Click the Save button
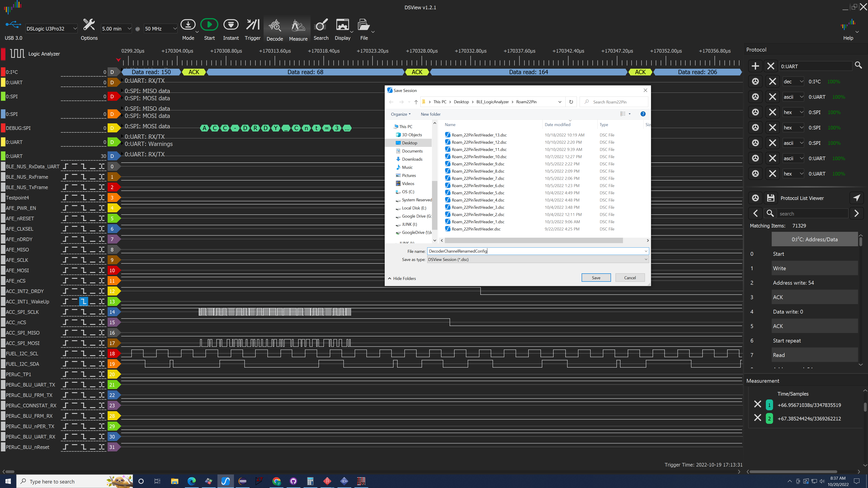Screen dimensions: 868x488 596,277
